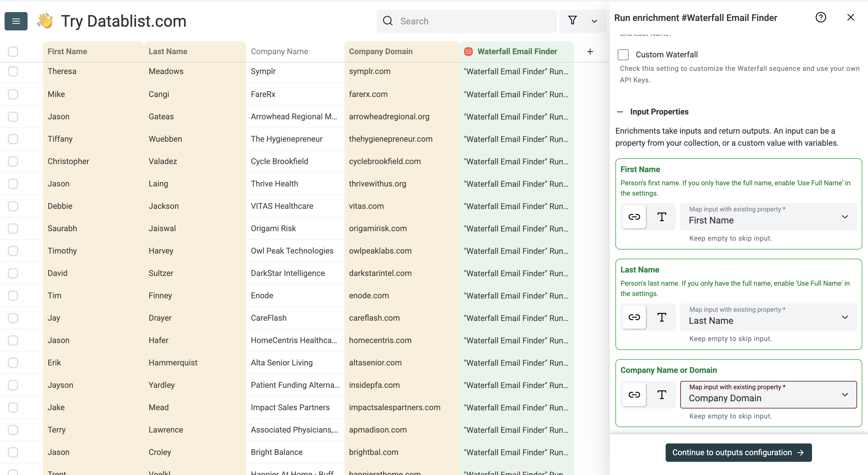
Task: Click the Last Name column header
Action: (x=195, y=52)
